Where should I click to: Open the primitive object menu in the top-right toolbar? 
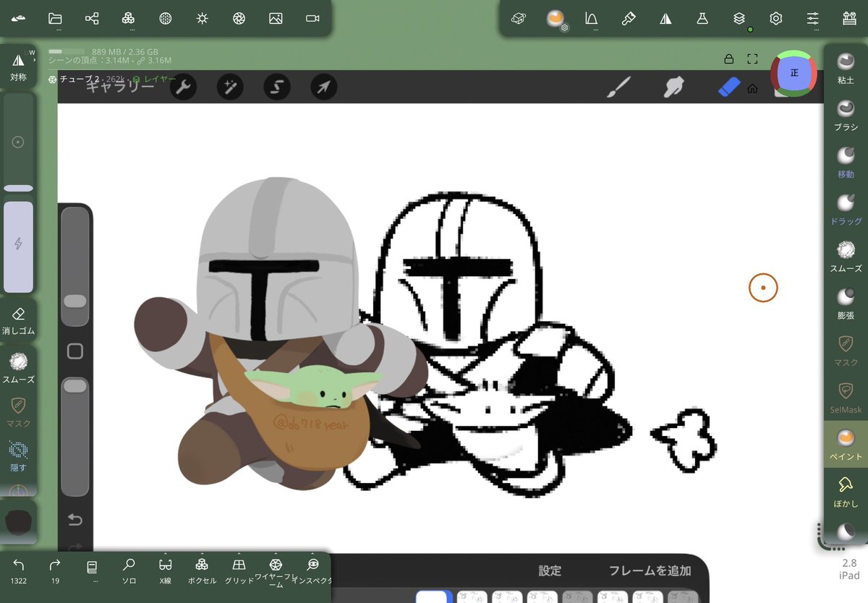coord(518,19)
